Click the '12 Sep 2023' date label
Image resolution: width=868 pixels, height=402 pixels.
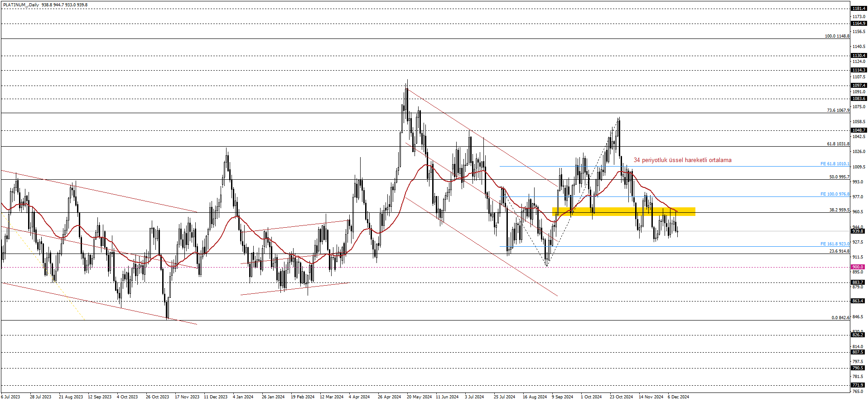click(x=100, y=397)
